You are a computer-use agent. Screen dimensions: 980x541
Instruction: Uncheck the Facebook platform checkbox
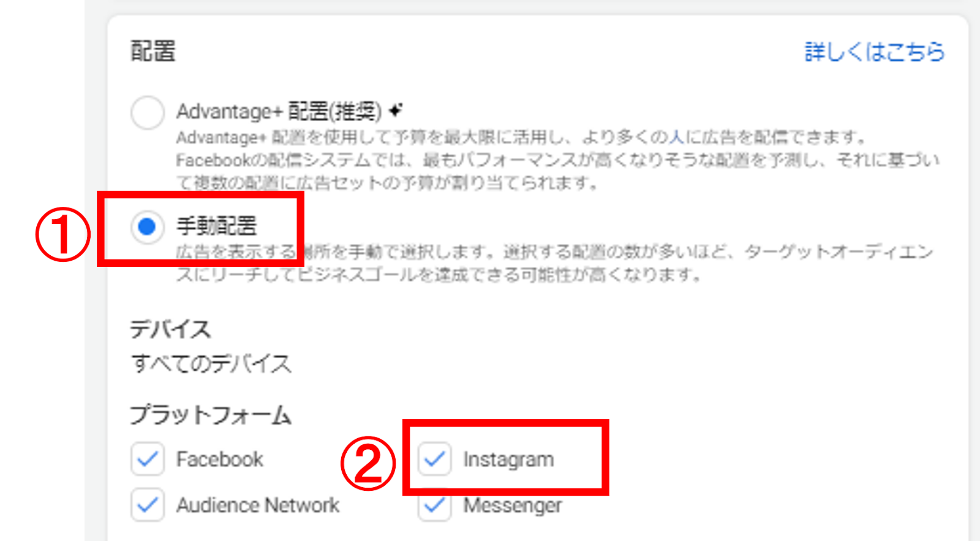[147, 459]
